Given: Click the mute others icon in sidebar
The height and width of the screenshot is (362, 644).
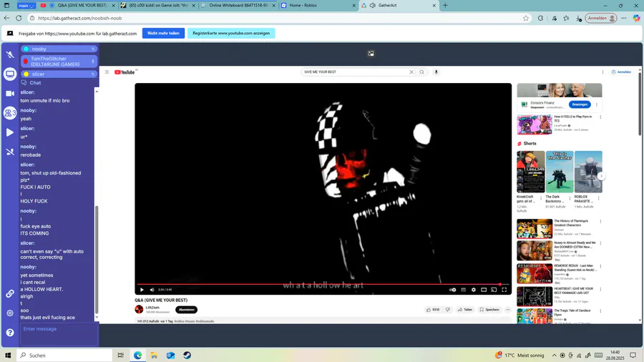Looking at the screenshot, I should (10, 152).
